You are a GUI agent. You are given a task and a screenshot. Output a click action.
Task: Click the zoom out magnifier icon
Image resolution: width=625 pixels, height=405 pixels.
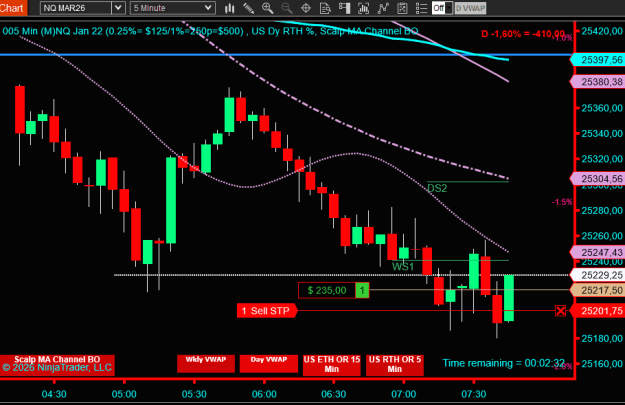pyautogui.click(x=287, y=8)
